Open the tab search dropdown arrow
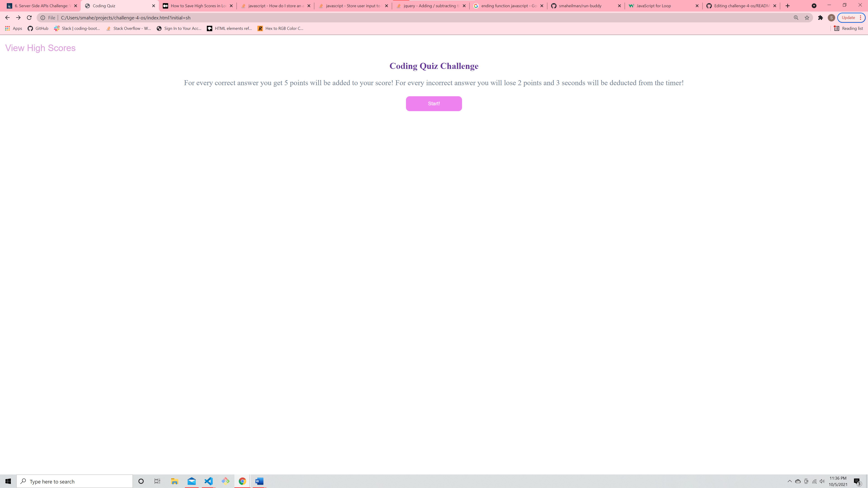Viewport: 868px width, 488px height. (x=814, y=6)
